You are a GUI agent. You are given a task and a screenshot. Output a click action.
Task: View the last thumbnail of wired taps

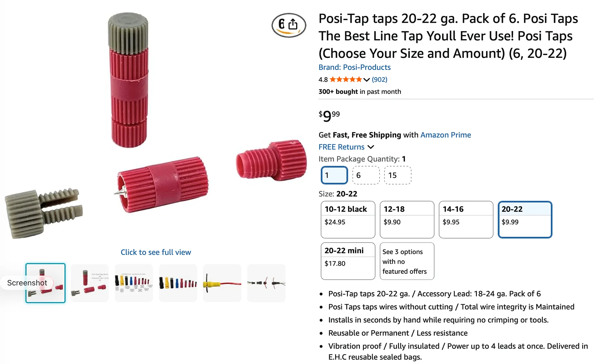click(x=266, y=283)
